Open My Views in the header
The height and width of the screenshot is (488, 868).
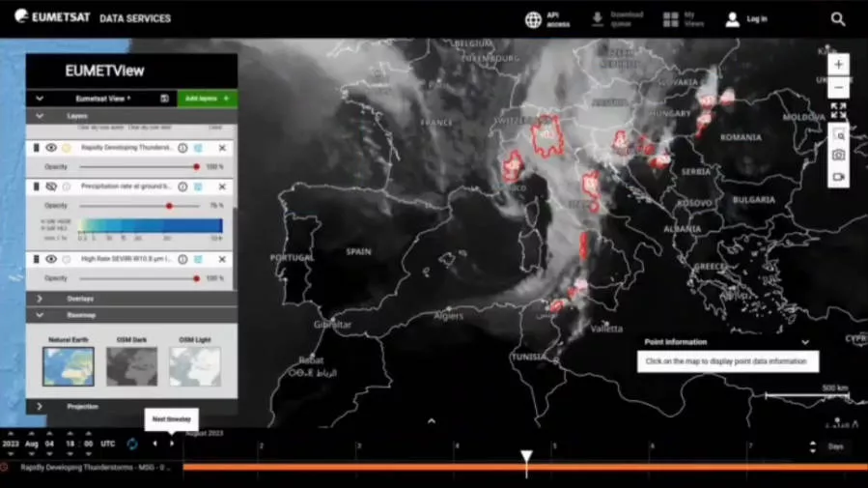(x=682, y=19)
